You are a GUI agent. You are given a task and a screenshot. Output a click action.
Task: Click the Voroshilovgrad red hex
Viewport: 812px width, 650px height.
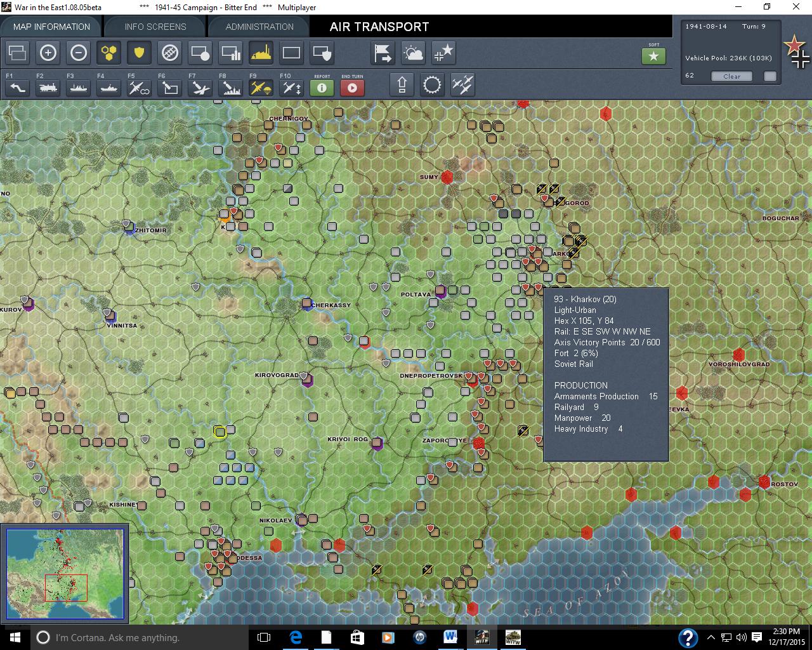(738, 355)
